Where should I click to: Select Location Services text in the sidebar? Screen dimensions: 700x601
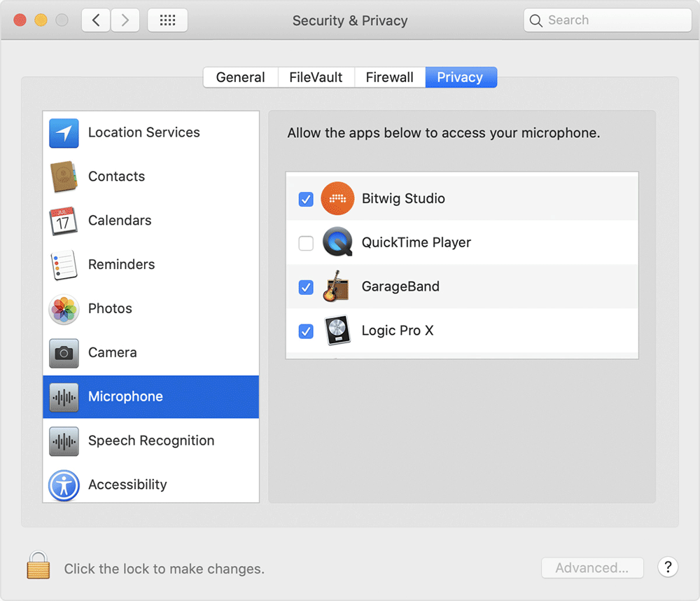(x=143, y=132)
